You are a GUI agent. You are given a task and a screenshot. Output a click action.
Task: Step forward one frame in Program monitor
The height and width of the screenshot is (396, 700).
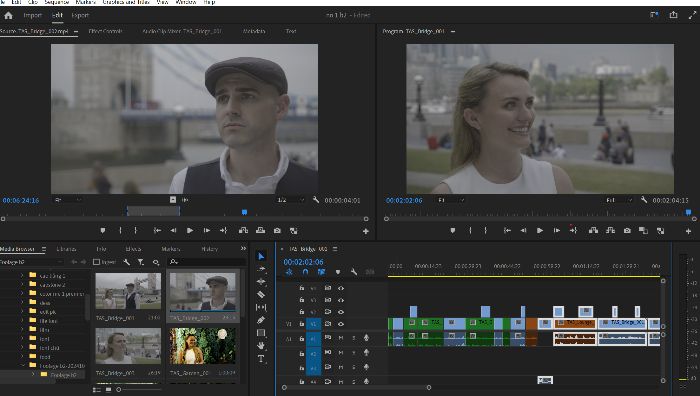click(557, 230)
